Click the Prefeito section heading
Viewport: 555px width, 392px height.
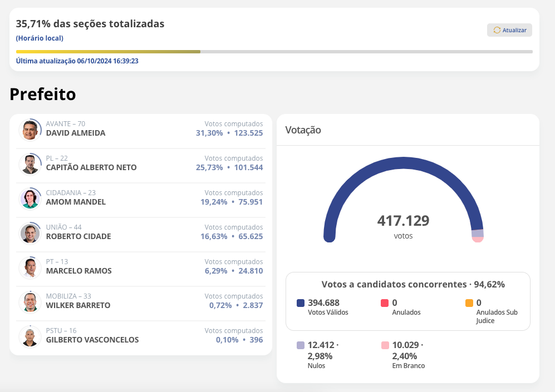[x=43, y=95]
